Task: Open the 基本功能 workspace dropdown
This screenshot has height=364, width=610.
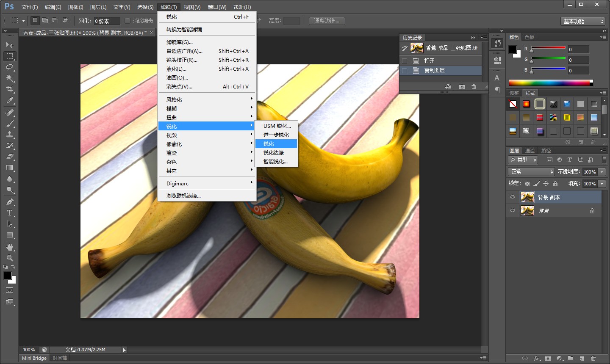Action: (583, 21)
